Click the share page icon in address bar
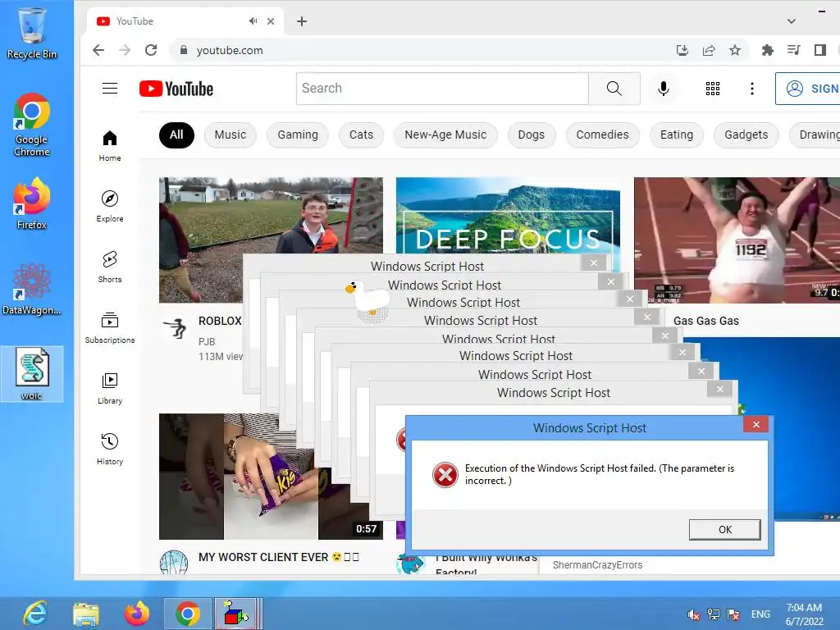This screenshot has width=840, height=630. click(x=708, y=50)
